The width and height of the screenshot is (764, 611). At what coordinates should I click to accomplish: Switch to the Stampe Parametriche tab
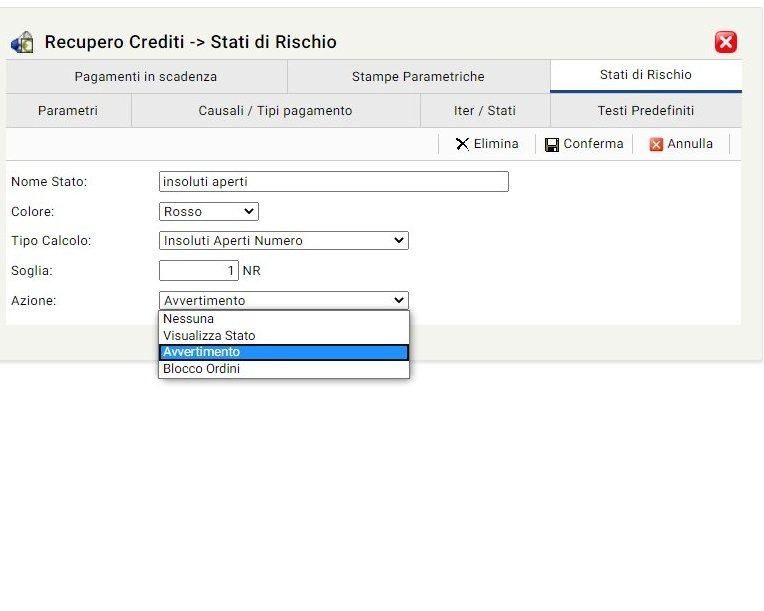pos(418,77)
